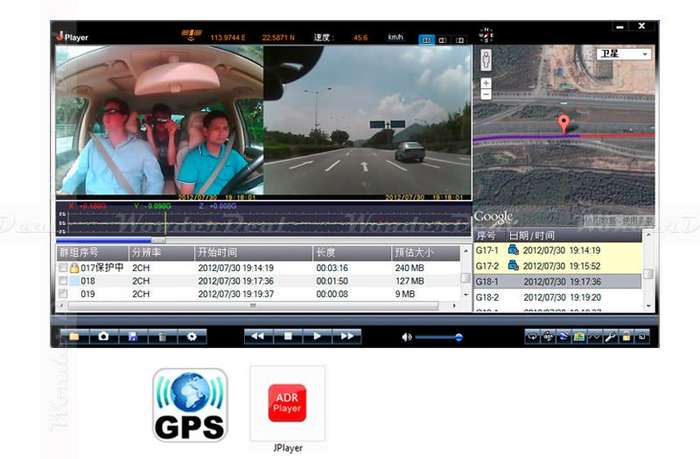Image resolution: width=700 pixels, height=459 pixels.
Task: Click the fast forward button
Action: 346,336
